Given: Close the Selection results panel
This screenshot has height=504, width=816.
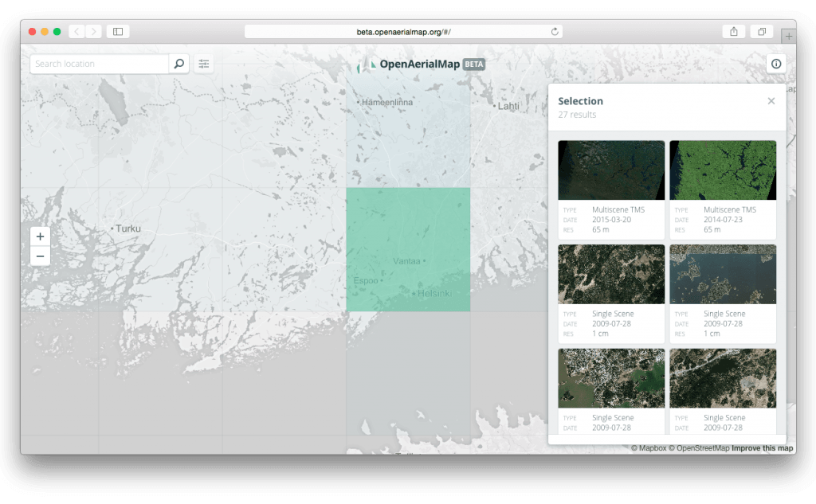Looking at the screenshot, I should [x=771, y=100].
